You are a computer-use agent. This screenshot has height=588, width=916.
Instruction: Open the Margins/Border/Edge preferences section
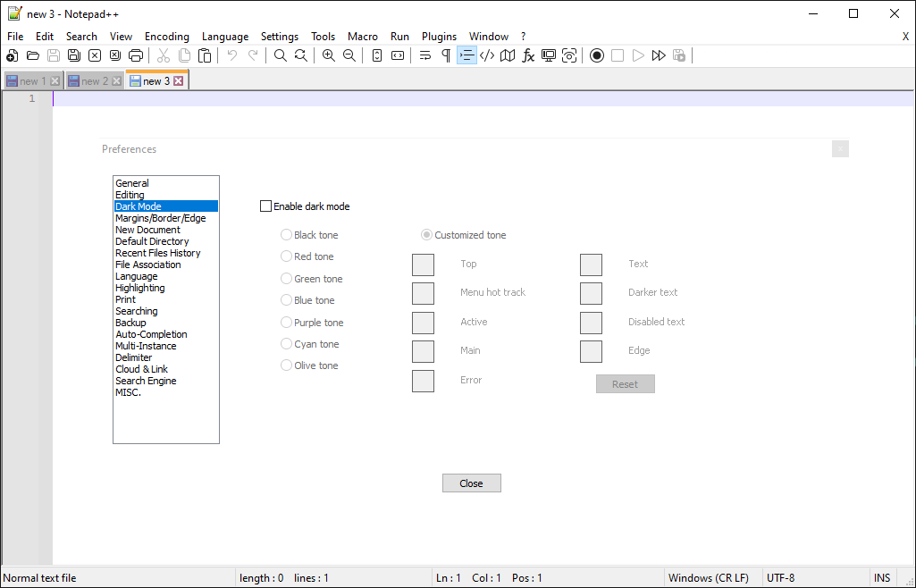(159, 218)
